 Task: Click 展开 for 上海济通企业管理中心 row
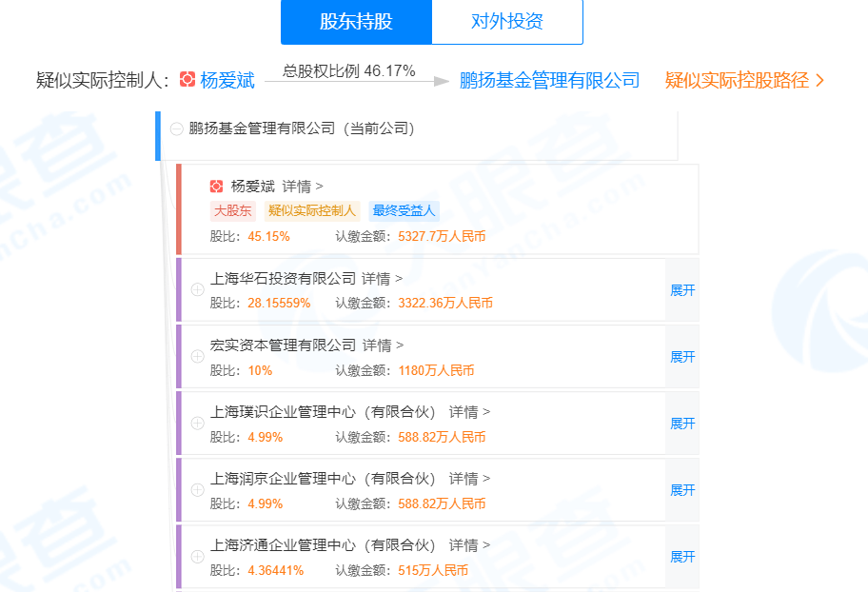coord(682,557)
